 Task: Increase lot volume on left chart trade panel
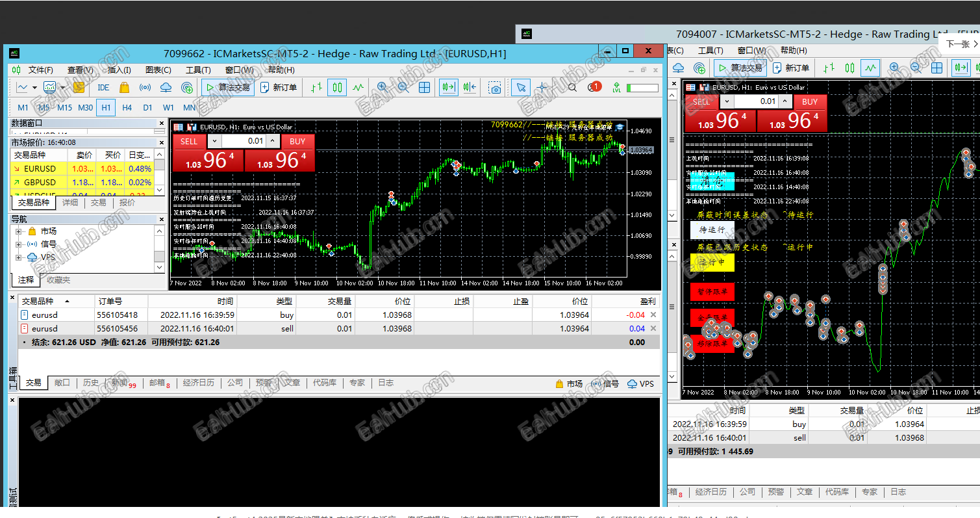click(x=273, y=141)
